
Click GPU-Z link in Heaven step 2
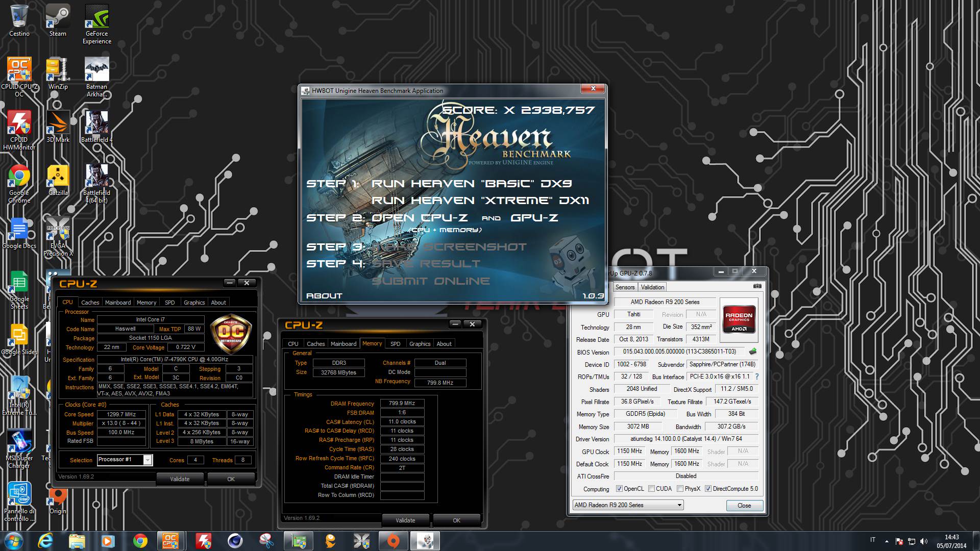(x=534, y=218)
